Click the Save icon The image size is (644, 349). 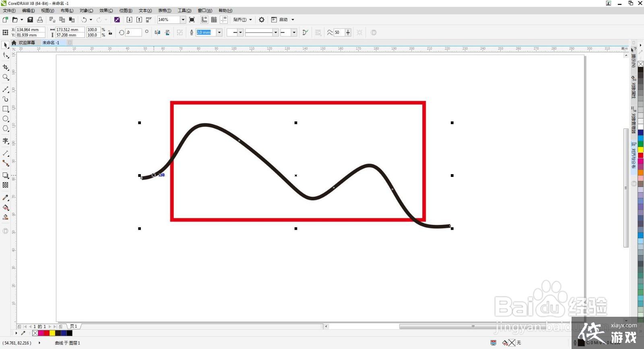tap(30, 19)
